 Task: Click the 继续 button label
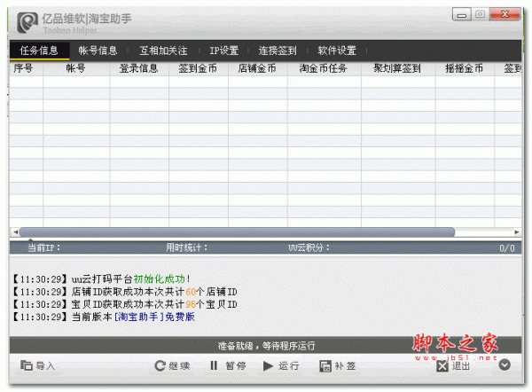pos(179,366)
